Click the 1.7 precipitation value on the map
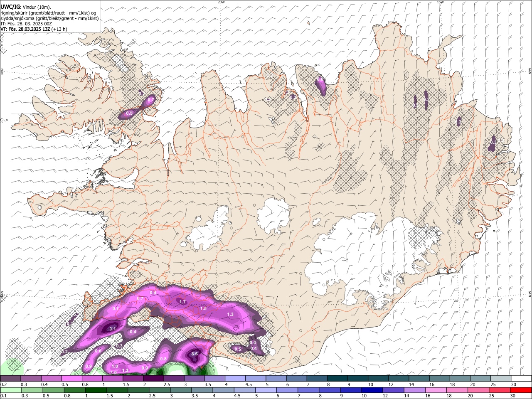Image resolution: width=532 pixels, height=399 pixels. [182, 302]
